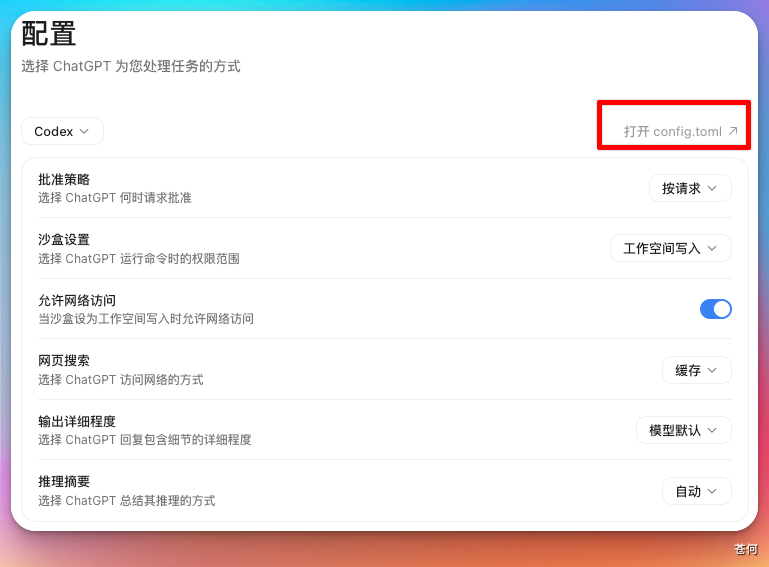Click the 批准策略 setting label
Image resolution: width=769 pixels, height=567 pixels.
(x=64, y=180)
